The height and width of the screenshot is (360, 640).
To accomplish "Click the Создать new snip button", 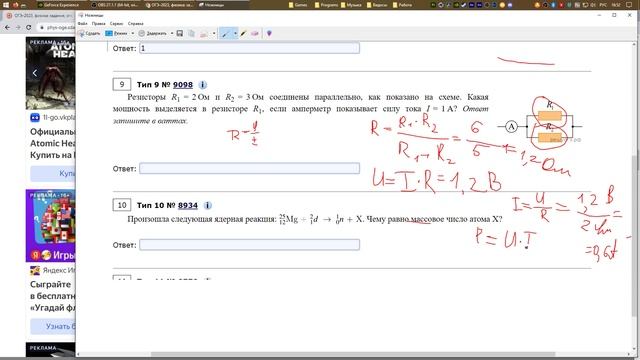I will coord(90,33).
